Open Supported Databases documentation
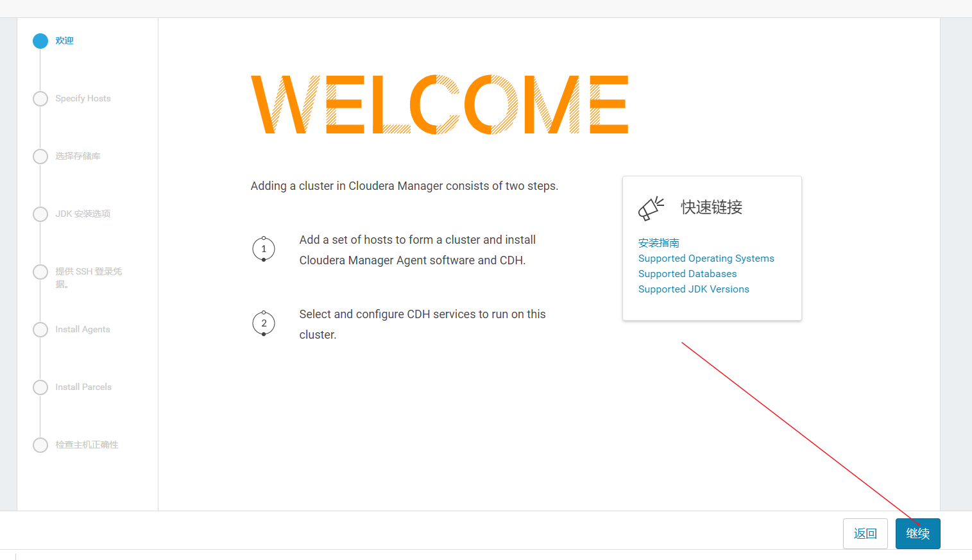972x560 pixels. click(x=687, y=273)
